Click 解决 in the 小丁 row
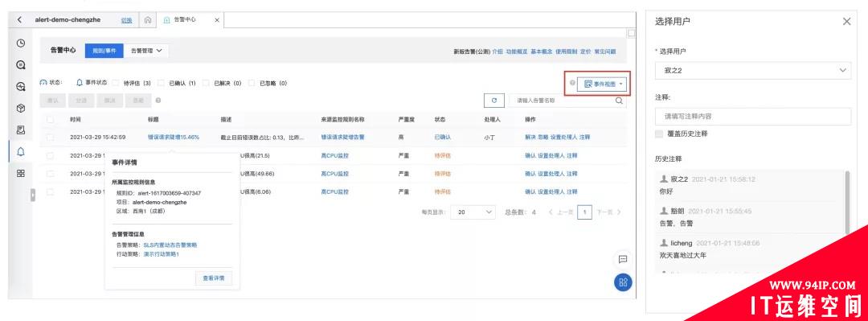 [530, 137]
